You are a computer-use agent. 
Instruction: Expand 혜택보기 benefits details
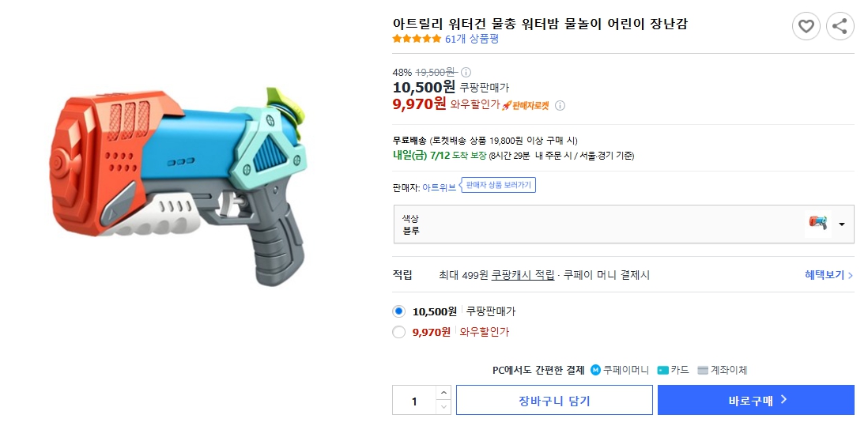(828, 275)
